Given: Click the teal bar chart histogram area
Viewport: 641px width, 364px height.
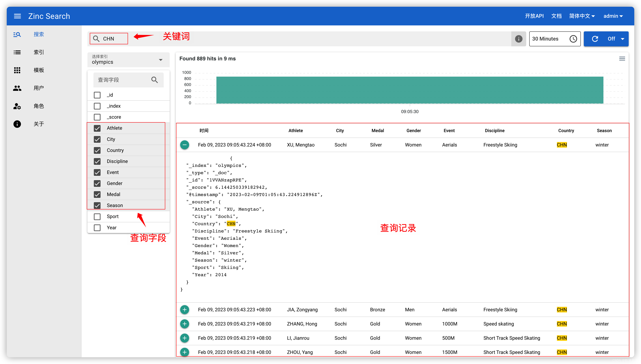Looking at the screenshot, I should pyautogui.click(x=409, y=90).
